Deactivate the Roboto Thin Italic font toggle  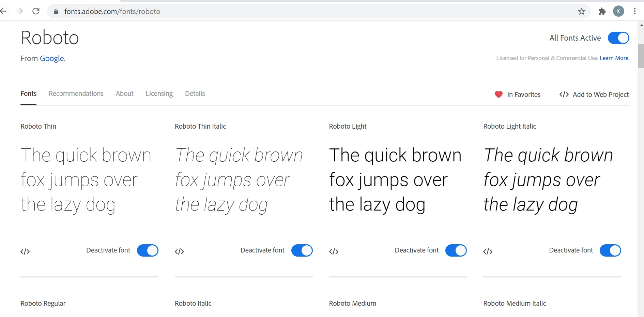tap(302, 250)
